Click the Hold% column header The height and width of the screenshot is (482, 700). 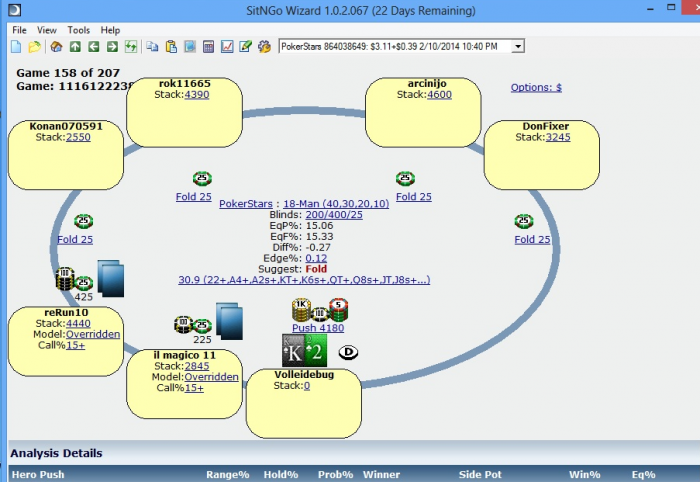click(281, 474)
